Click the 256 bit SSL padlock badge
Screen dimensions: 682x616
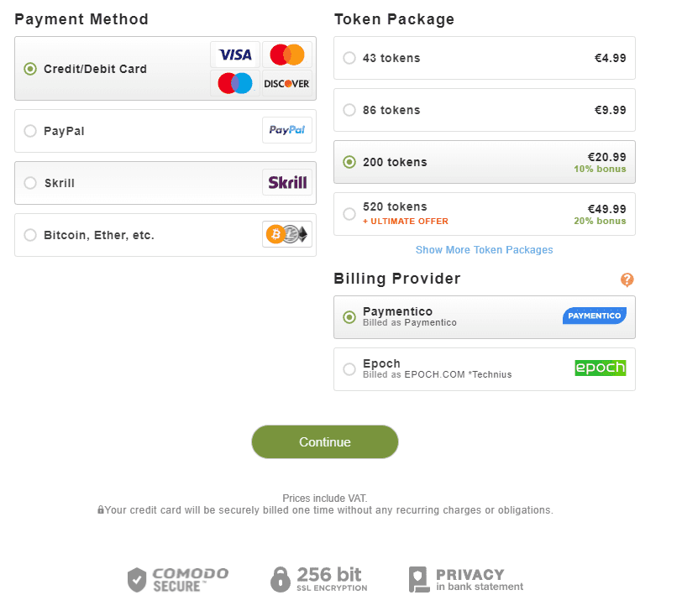click(319, 579)
